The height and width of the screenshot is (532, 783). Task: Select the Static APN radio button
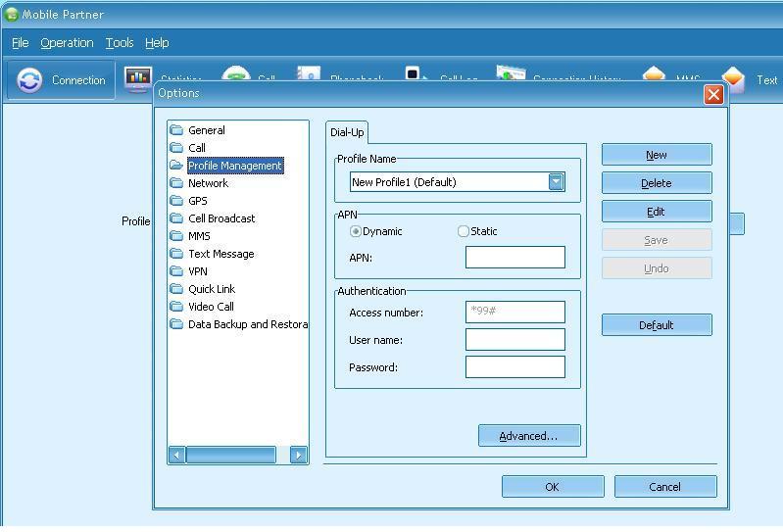[463, 231]
